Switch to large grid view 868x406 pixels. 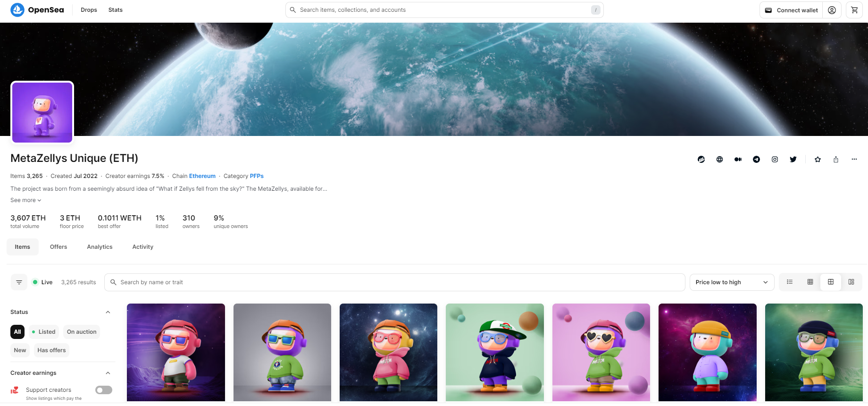click(x=831, y=282)
